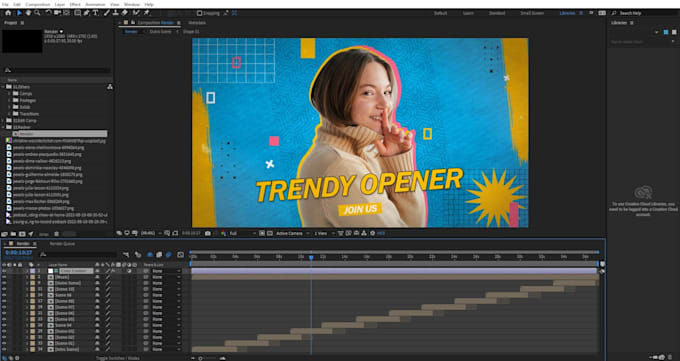
Task: Select the Selection arrow tool
Action: click(x=19, y=13)
